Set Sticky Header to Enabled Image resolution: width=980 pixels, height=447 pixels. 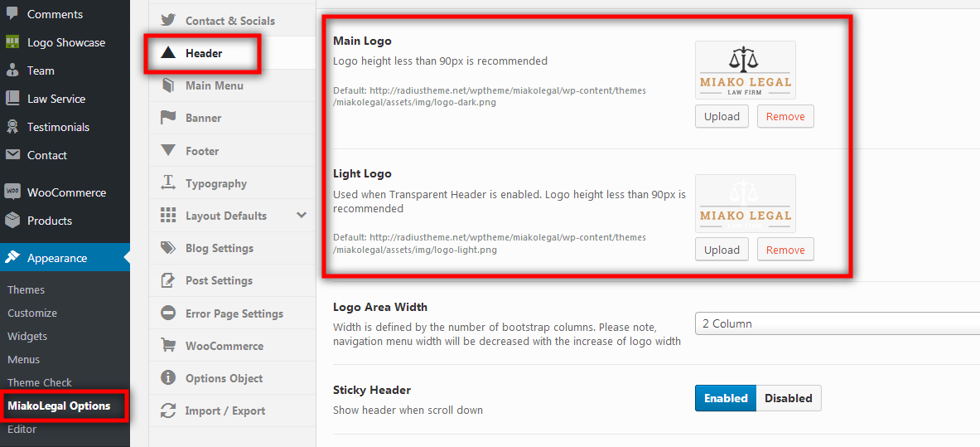726,398
